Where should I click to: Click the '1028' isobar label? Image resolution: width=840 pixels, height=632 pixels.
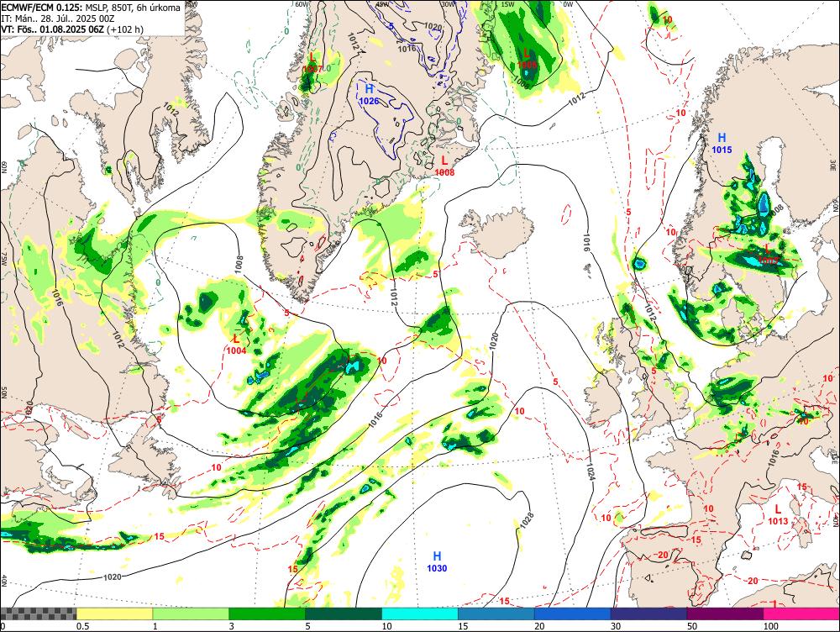tap(528, 519)
